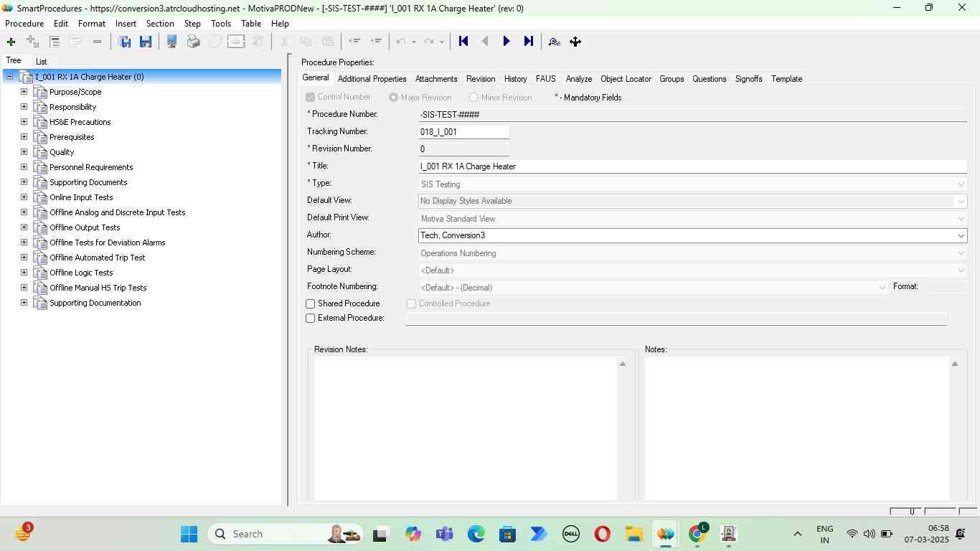Click the add sub-item plus icon in toolbar
This screenshot has height=551, width=980.
[x=32, y=42]
